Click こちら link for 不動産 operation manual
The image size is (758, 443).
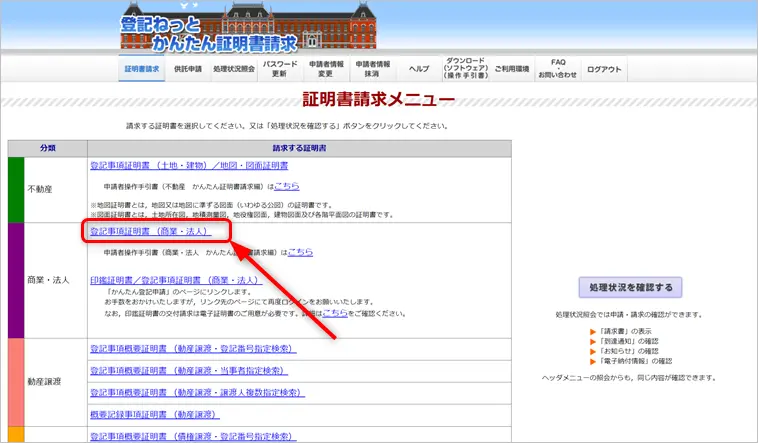point(286,186)
